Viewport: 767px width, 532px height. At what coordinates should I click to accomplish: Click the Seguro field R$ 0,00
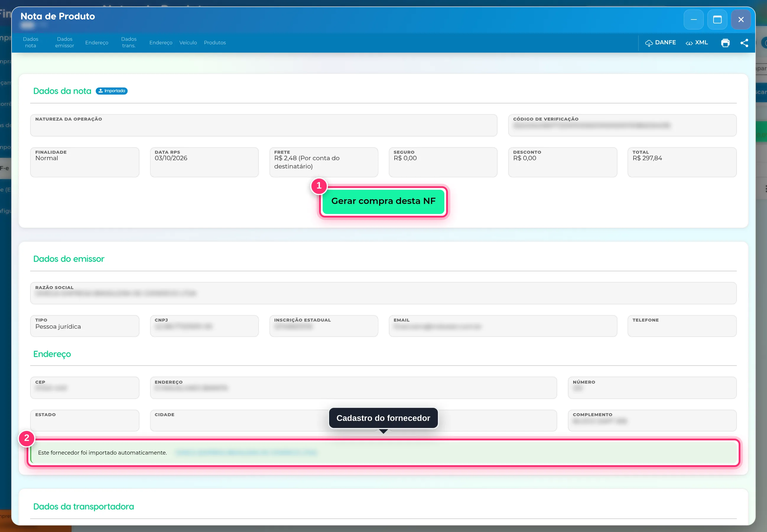(x=443, y=162)
